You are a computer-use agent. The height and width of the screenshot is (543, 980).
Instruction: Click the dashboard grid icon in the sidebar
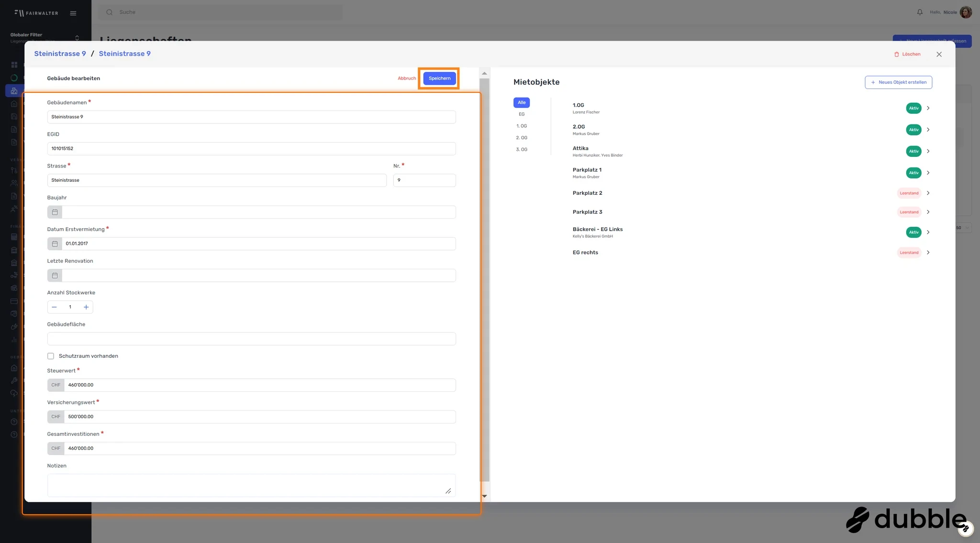point(14,65)
